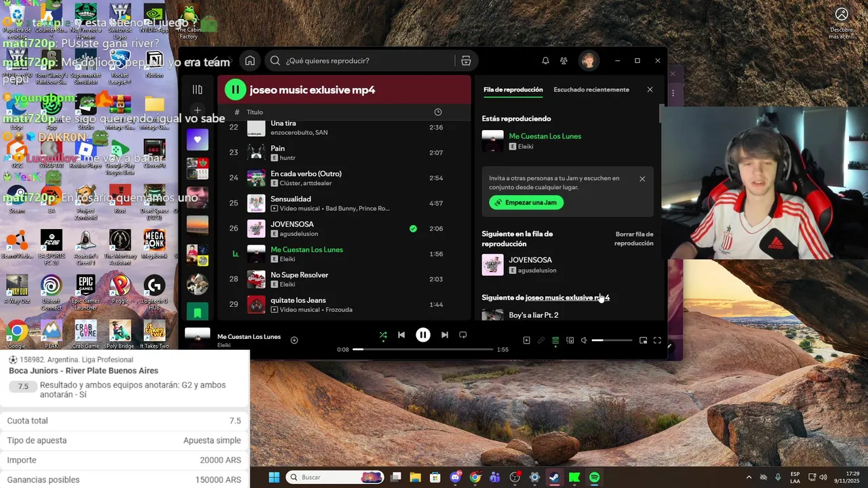Open Kick app in the taskbar
The height and width of the screenshot is (488, 868).
(x=574, y=477)
